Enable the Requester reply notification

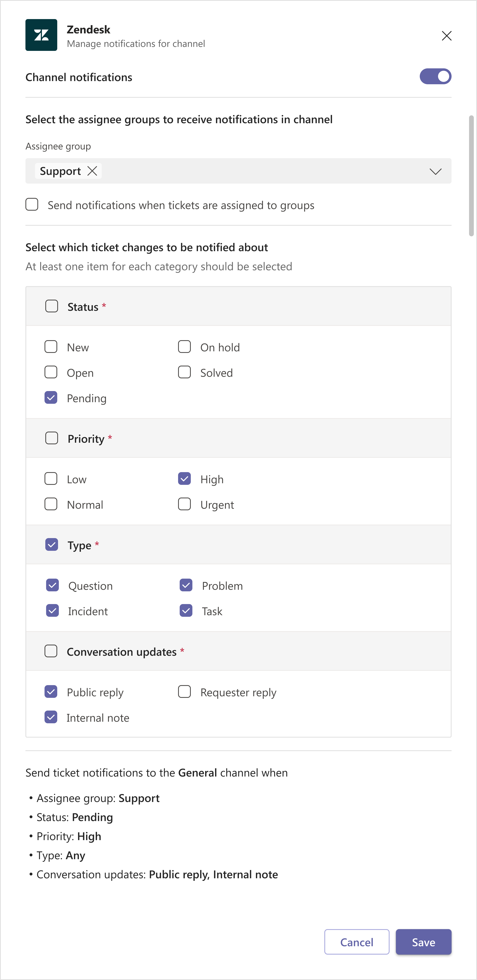tap(184, 692)
